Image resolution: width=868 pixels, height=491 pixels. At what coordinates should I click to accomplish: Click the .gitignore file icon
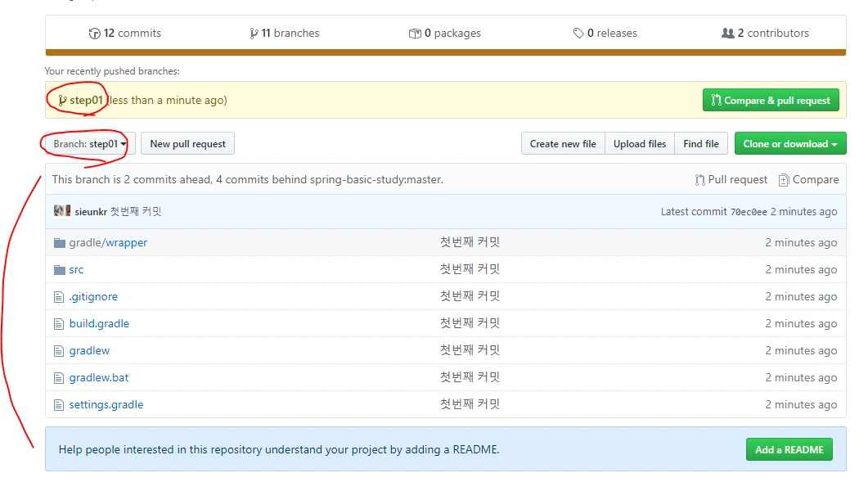point(59,297)
